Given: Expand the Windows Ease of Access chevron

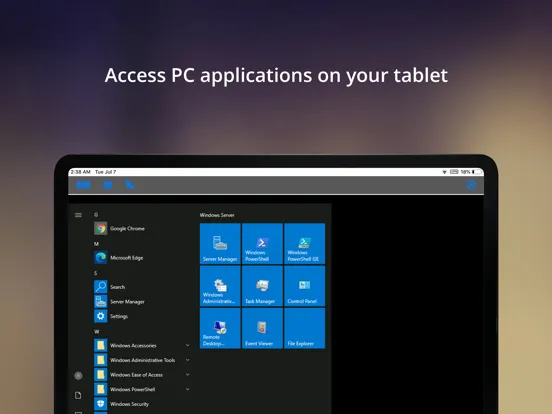Looking at the screenshot, I should 188,375.
